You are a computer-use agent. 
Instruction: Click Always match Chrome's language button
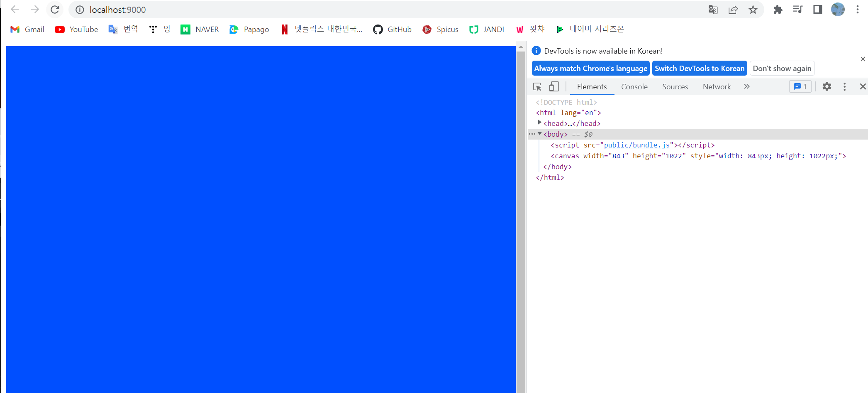pos(590,69)
